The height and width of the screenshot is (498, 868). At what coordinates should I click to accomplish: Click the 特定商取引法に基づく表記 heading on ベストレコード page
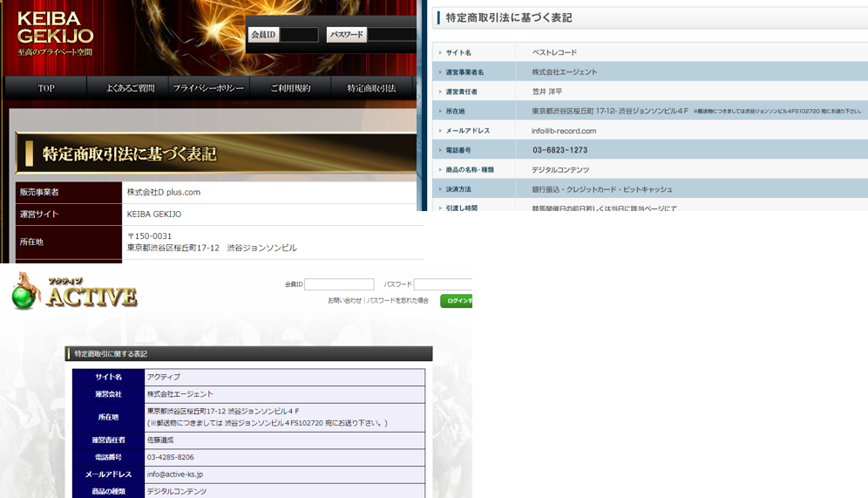coord(509,17)
